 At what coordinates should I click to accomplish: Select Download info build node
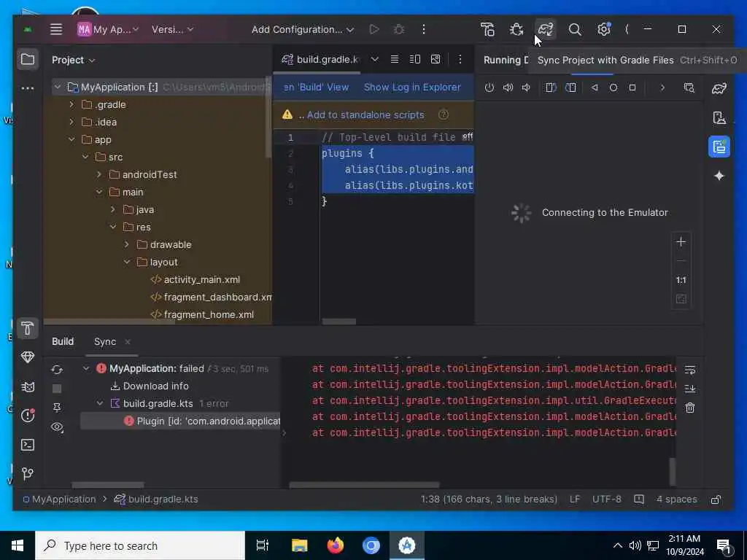(156, 386)
